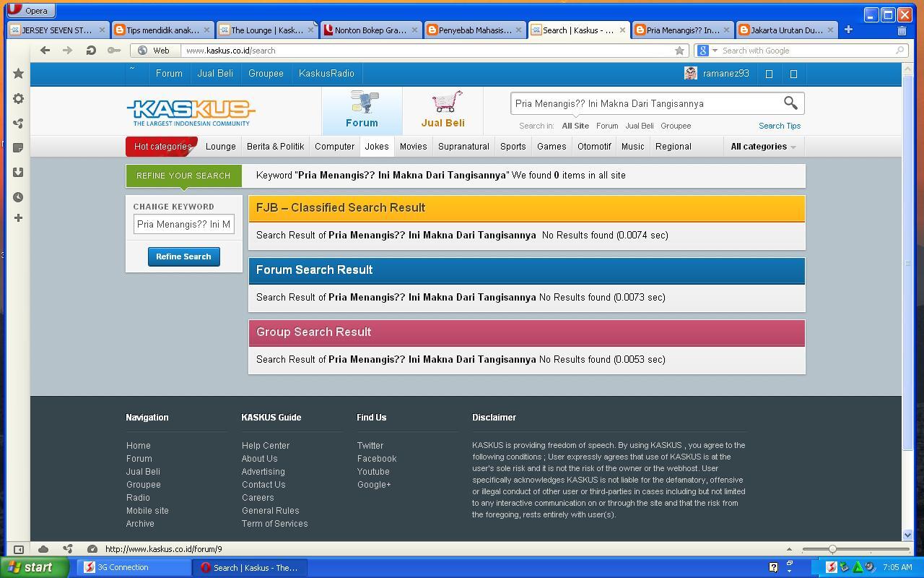
Task: Open ramanez93 user avatar
Action: click(x=691, y=73)
